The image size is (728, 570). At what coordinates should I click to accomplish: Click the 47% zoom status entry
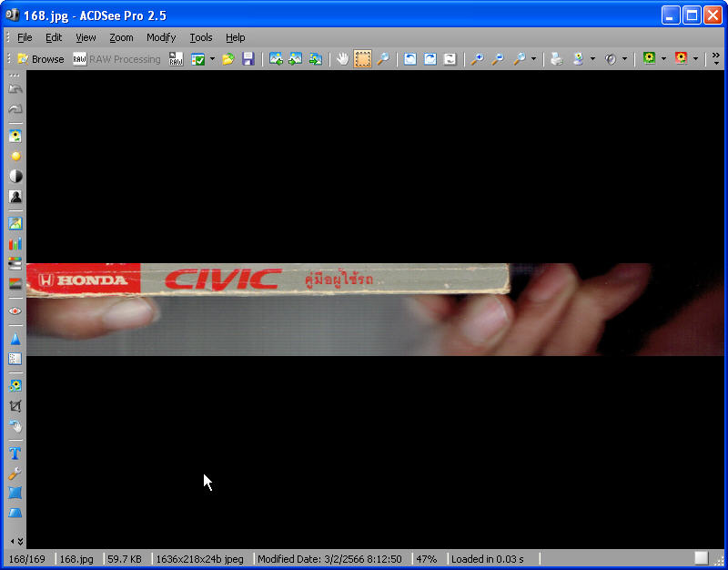(x=426, y=559)
